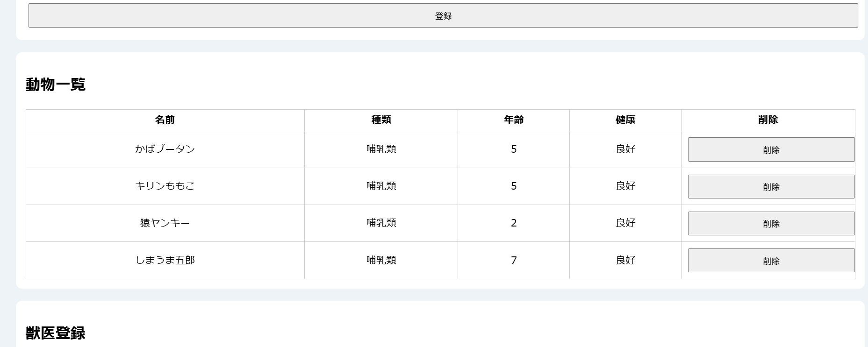Click the 動物一覧 section heading
This screenshot has width=868, height=347.
click(x=56, y=85)
